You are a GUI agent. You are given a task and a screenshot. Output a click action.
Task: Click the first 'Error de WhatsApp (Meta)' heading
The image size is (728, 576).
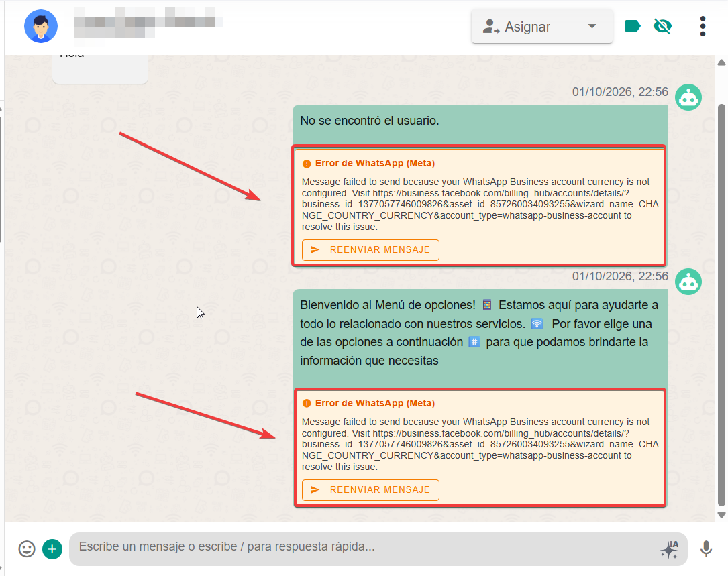click(374, 164)
